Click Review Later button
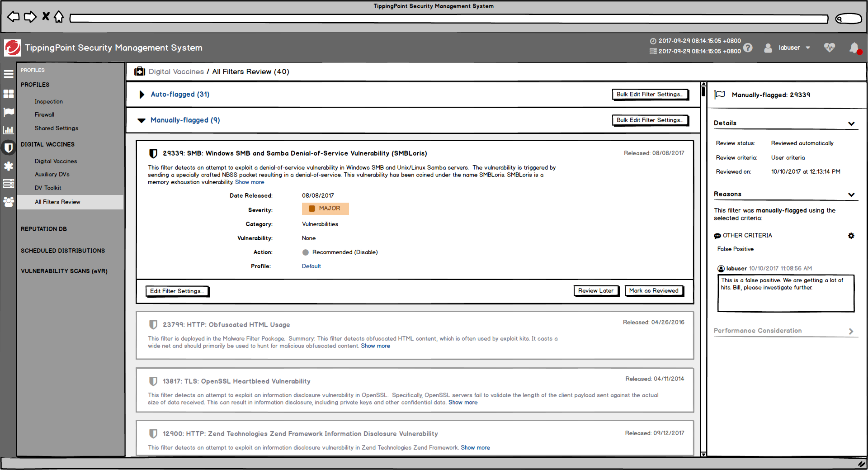Viewport: 868px width, 470px height. pos(596,290)
